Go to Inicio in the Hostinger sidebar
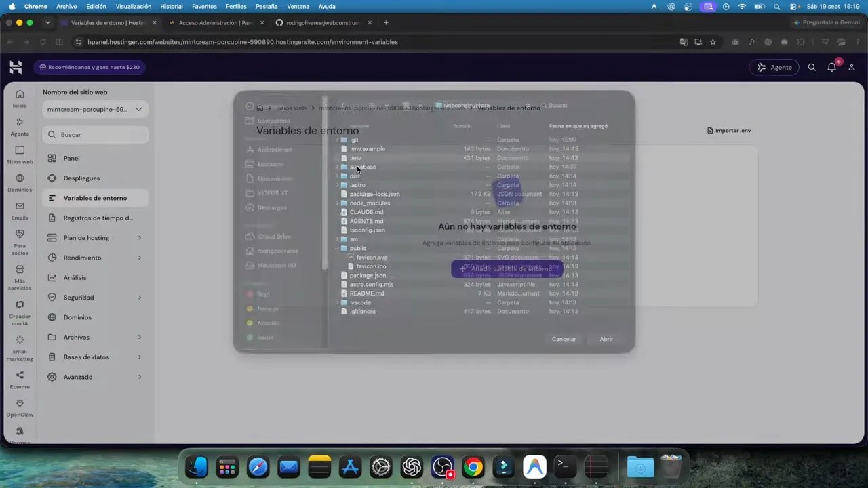The width and height of the screenshot is (868, 488). point(20,99)
